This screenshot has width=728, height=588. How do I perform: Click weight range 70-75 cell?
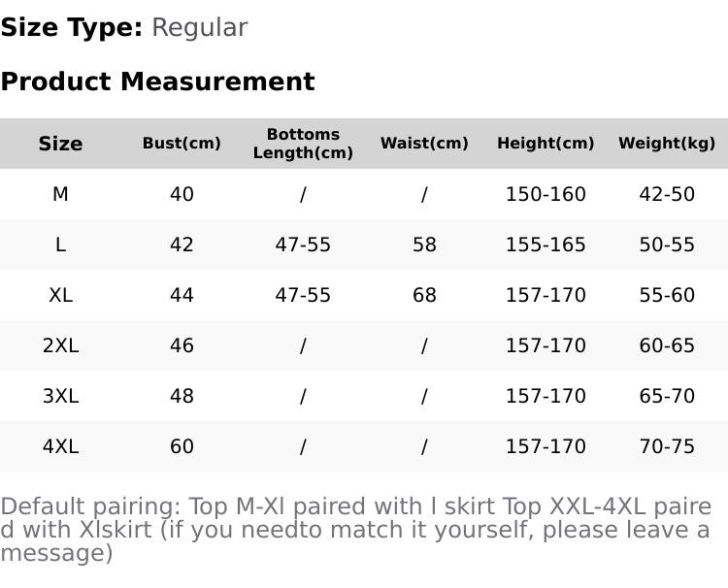coord(667,446)
